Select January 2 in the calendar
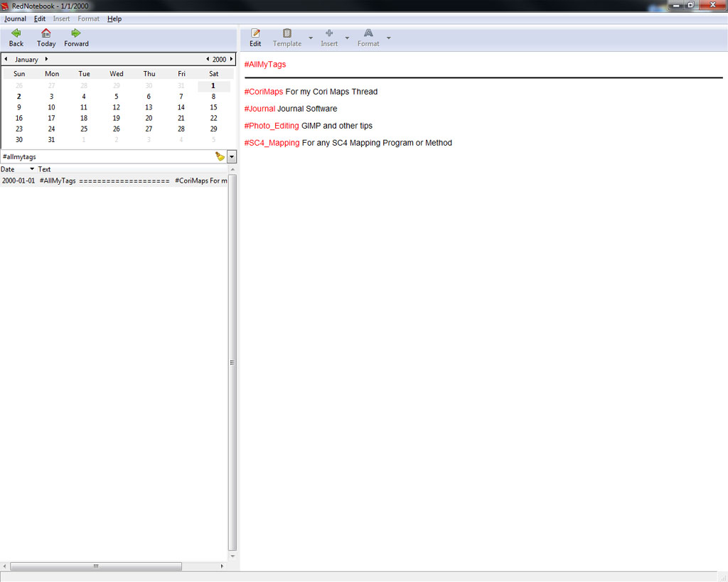 (x=19, y=97)
